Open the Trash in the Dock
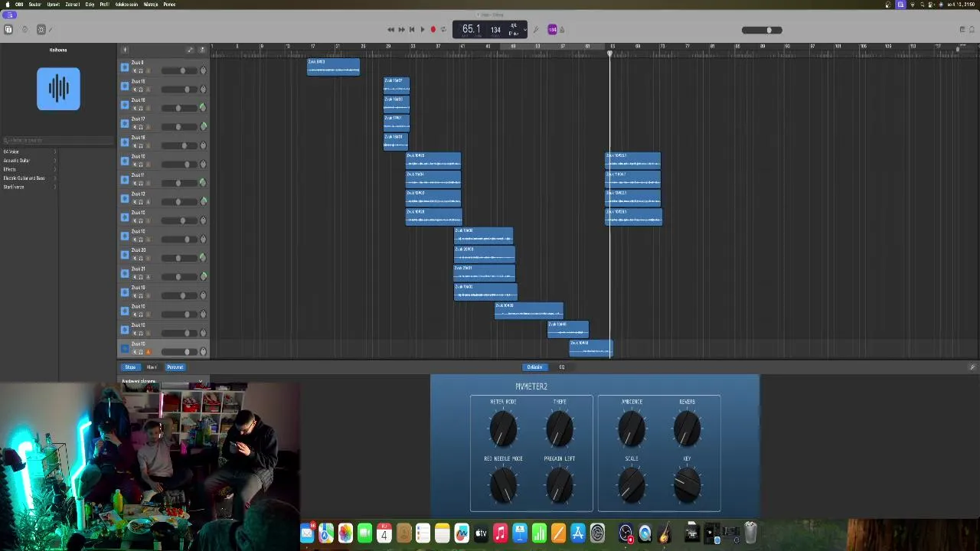The image size is (980, 551). pos(750,533)
